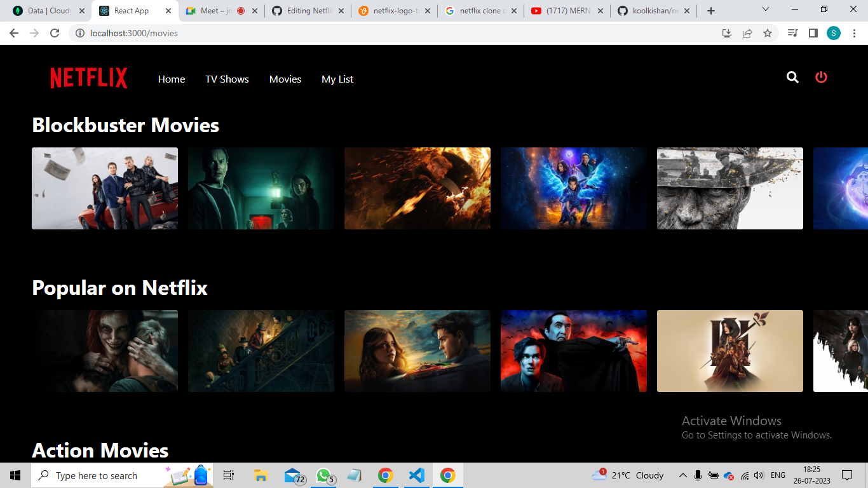Open the Dracula movie thumbnail
This screenshot has height=488, width=868.
click(x=573, y=351)
